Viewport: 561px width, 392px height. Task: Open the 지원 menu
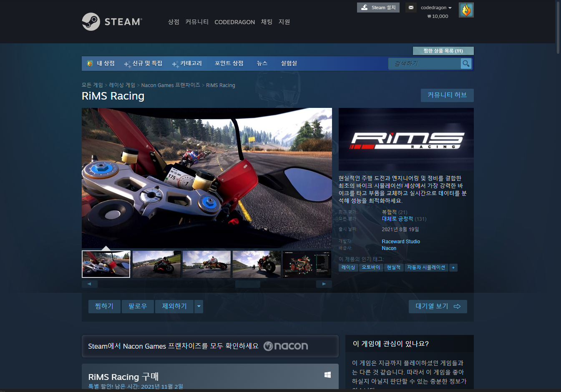(284, 22)
